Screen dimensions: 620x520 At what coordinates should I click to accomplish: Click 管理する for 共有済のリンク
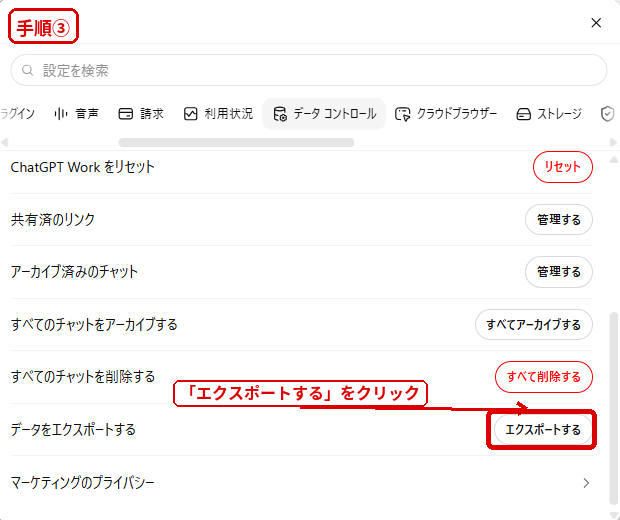(x=559, y=219)
